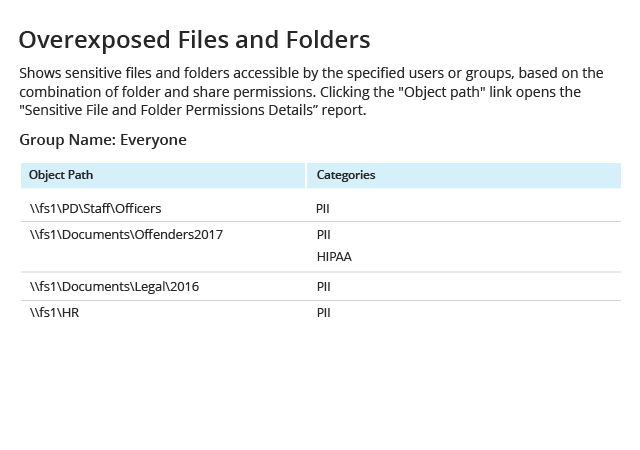Click the 'Group Name:' label text
640x450 pixels.
(68, 140)
